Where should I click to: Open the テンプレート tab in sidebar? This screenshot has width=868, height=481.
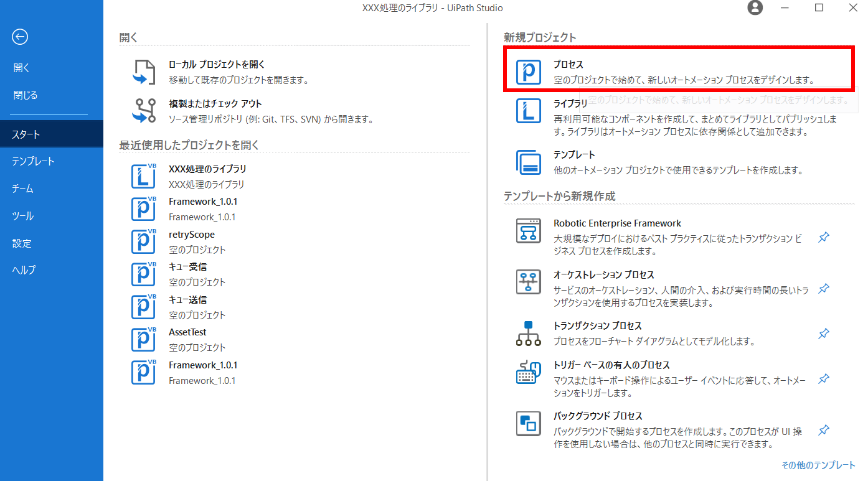52,161
